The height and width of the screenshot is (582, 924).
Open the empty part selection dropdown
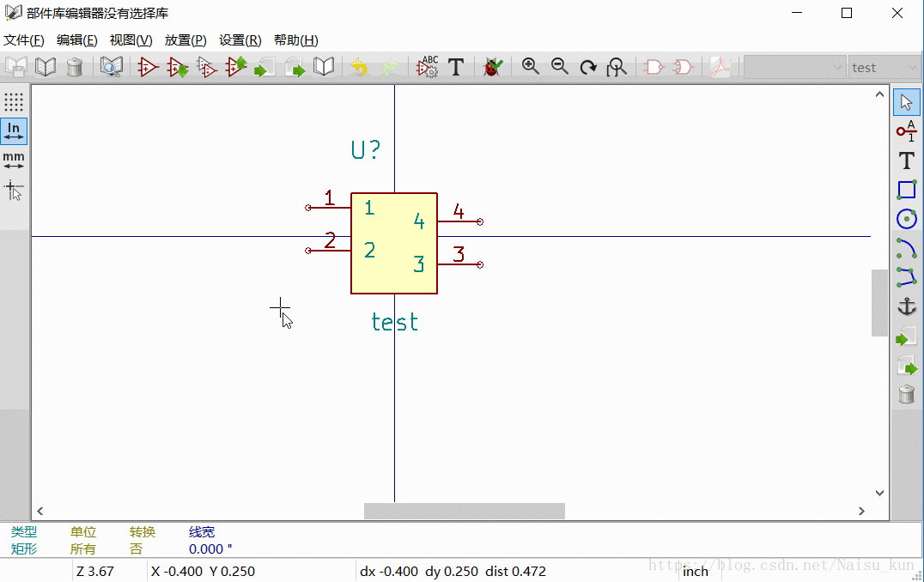794,67
